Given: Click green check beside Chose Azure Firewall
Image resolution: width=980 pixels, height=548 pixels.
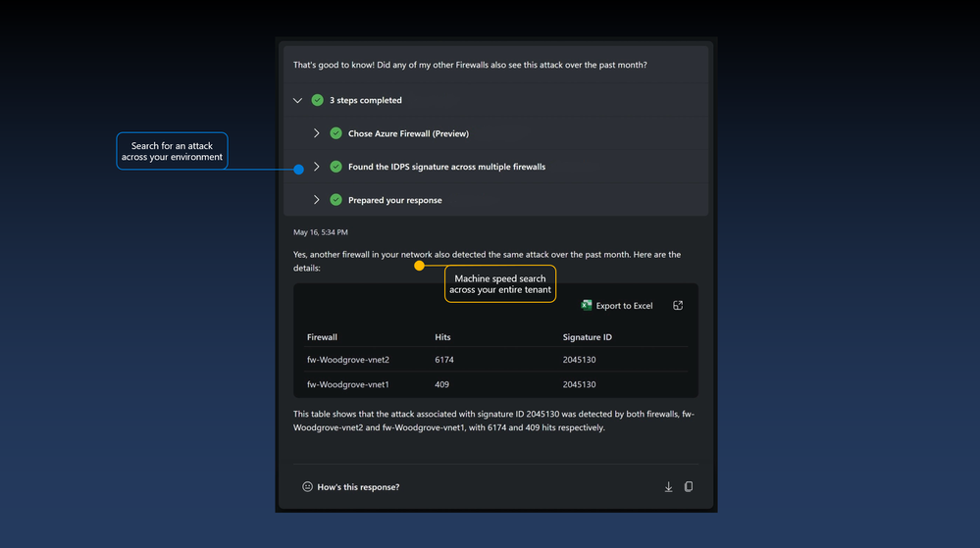Looking at the screenshot, I should coord(335,133).
